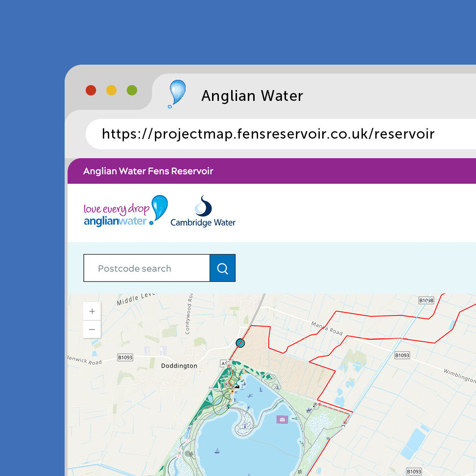Zoom in on the map
476x476 pixels.
92,311
